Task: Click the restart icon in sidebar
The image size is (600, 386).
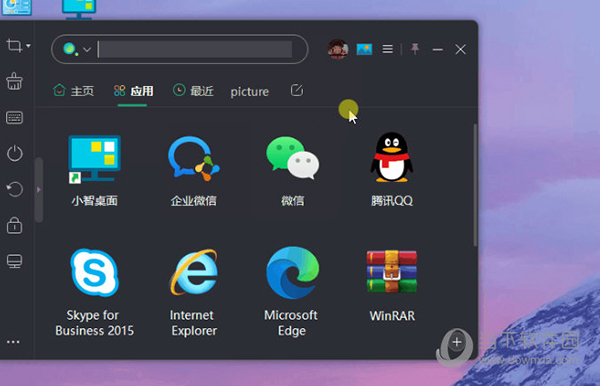Action: coord(15,189)
